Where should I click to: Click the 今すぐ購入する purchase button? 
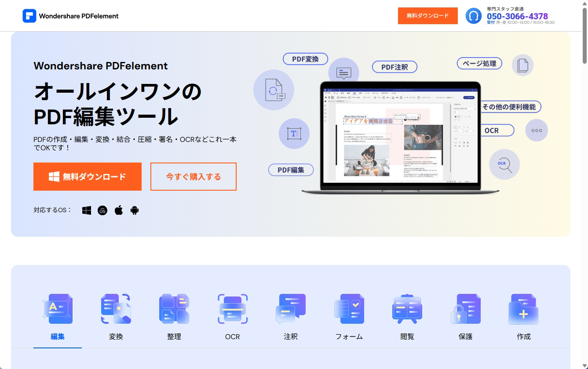pyautogui.click(x=194, y=177)
